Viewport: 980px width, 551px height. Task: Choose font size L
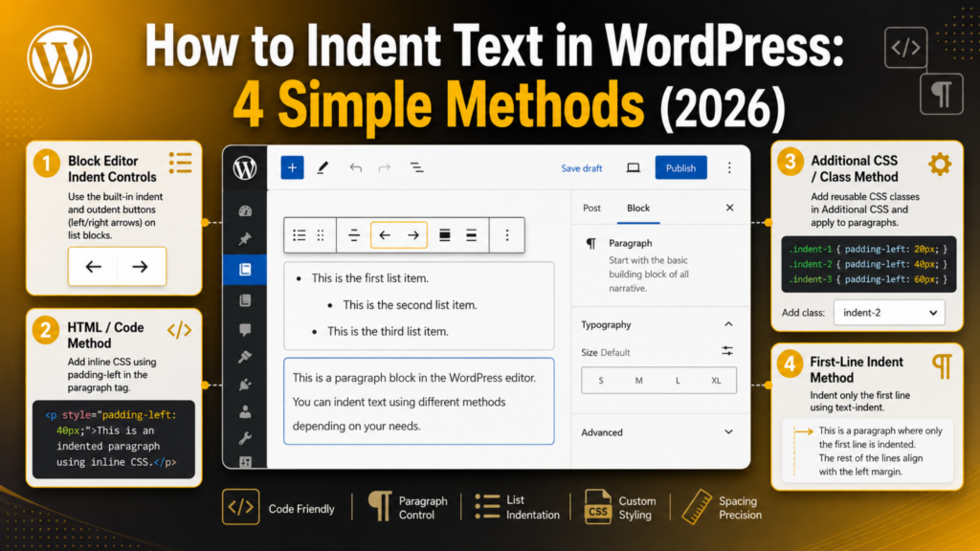pyautogui.click(x=678, y=381)
